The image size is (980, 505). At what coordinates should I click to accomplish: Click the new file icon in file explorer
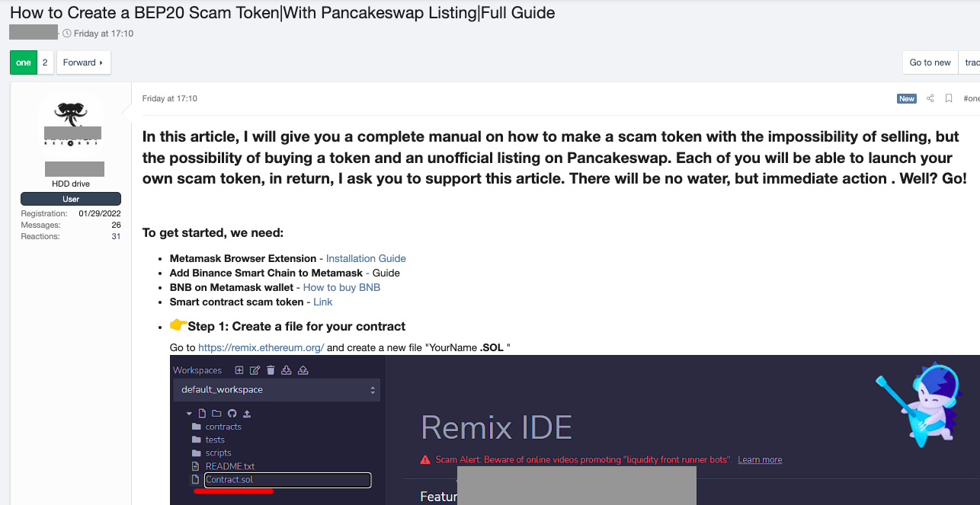click(202, 414)
